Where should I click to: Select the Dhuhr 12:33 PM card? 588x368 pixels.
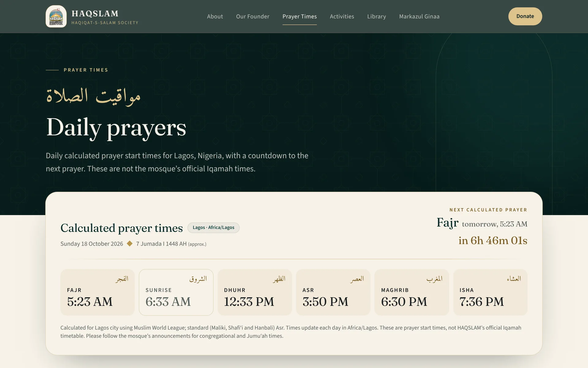click(254, 292)
